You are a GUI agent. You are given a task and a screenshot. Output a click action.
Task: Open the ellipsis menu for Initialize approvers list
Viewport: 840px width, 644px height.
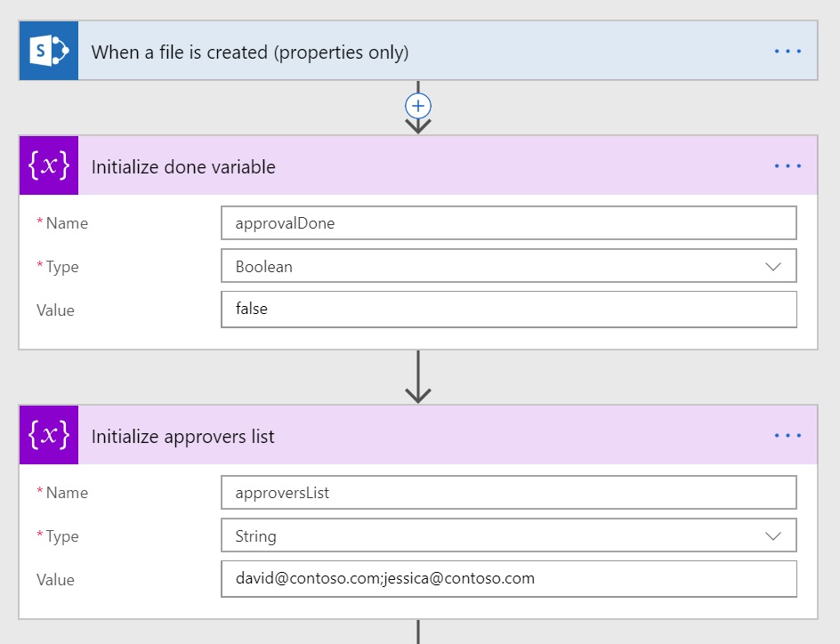pos(787,435)
